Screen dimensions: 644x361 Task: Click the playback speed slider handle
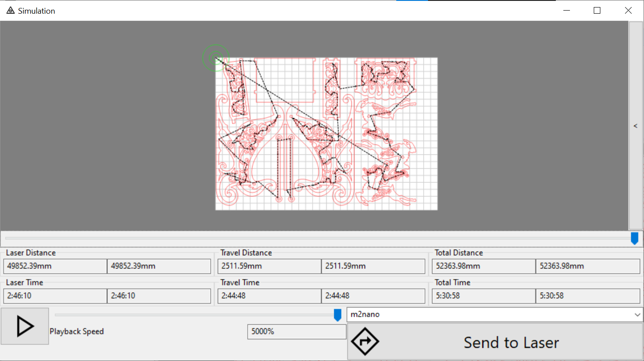pos(337,315)
